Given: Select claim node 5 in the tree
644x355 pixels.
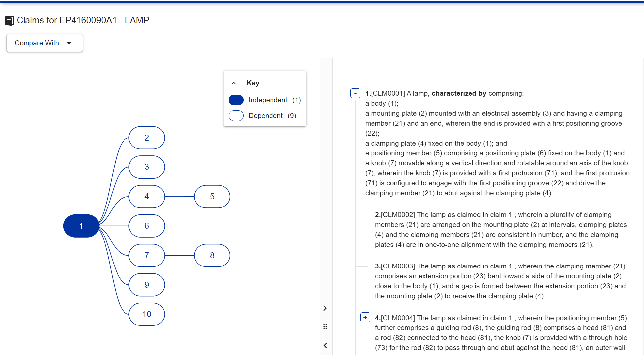Looking at the screenshot, I should tap(212, 197).
